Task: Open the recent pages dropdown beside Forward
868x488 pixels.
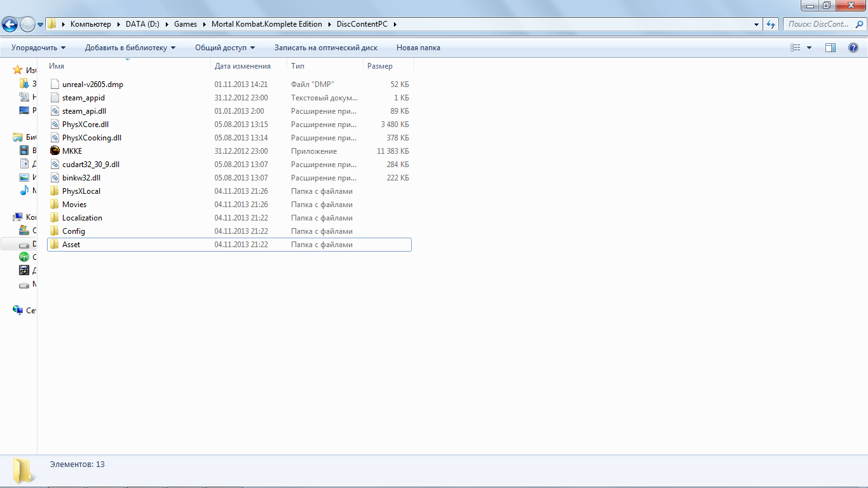Action: (x=41, y=25)
